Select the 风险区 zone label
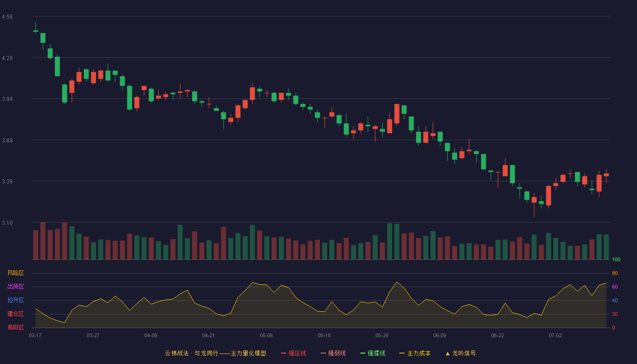This screenshot has width=637, height=364. coord(15,273)
